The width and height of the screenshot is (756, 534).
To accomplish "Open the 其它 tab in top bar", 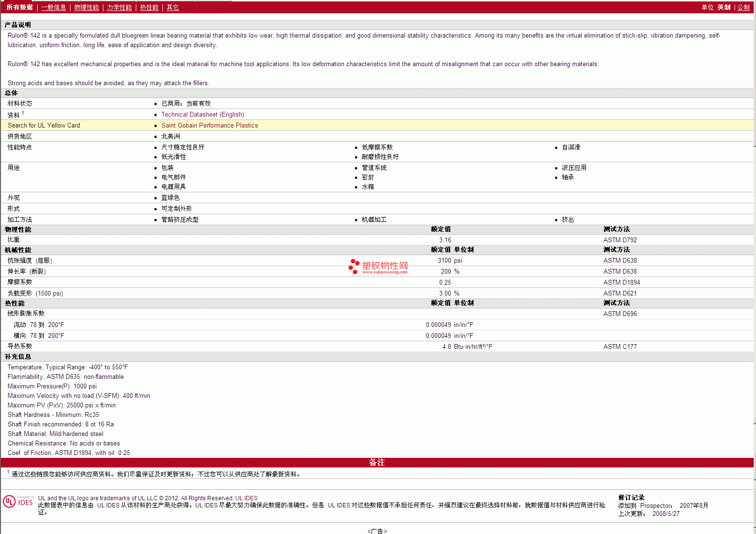I will (x=172, y=8).
